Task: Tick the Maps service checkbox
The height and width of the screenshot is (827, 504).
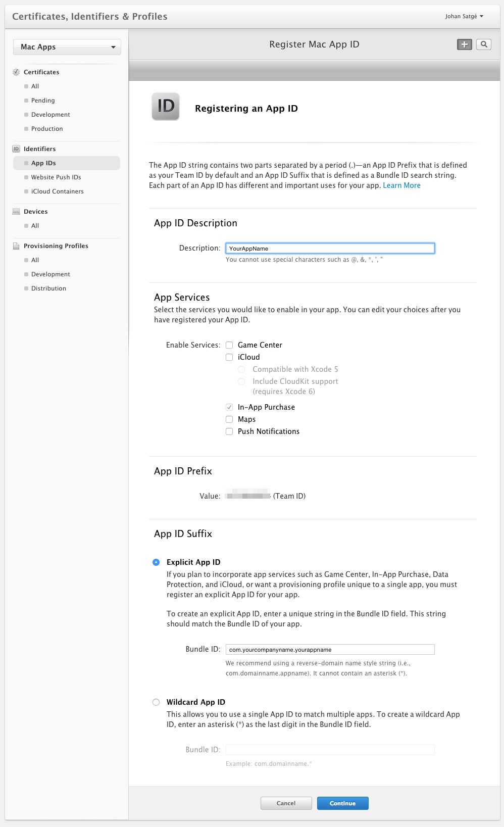Action: pos(229,419)
